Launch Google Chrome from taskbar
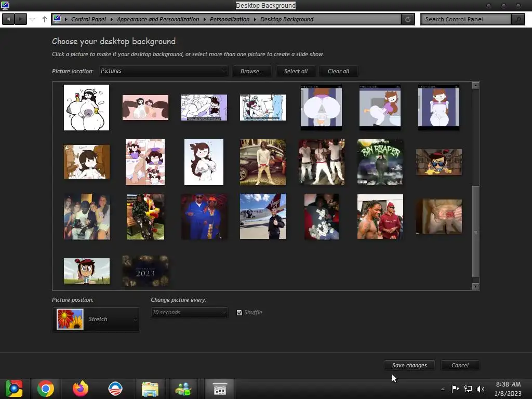The height and width of the screenshot is (399, 532). pyautogui.click(x=46, y=389)
